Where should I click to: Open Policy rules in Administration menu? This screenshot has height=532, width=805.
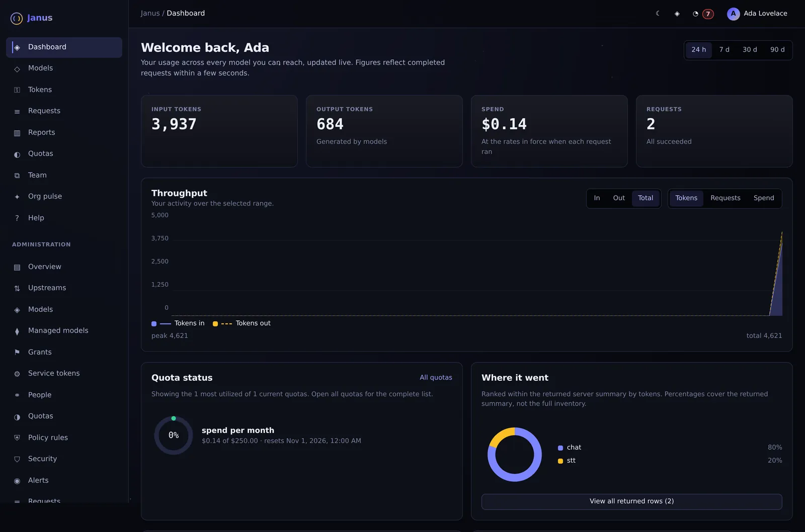coord(64,437)
